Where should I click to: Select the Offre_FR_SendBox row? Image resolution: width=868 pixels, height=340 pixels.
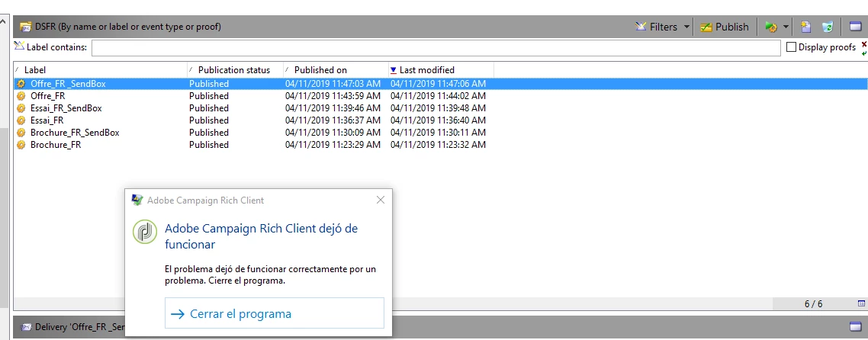[x=441, y=84]
